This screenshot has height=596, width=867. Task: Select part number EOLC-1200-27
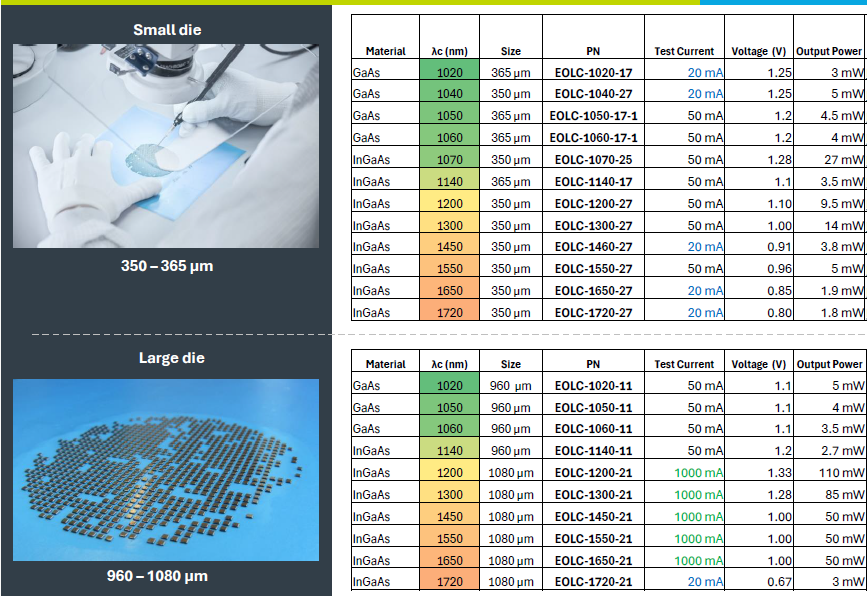pos(593,204)
